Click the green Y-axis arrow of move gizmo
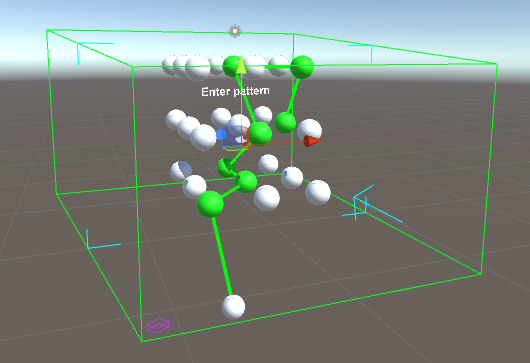This screenshot has width=530, height=363. click(x=241, y=65)
